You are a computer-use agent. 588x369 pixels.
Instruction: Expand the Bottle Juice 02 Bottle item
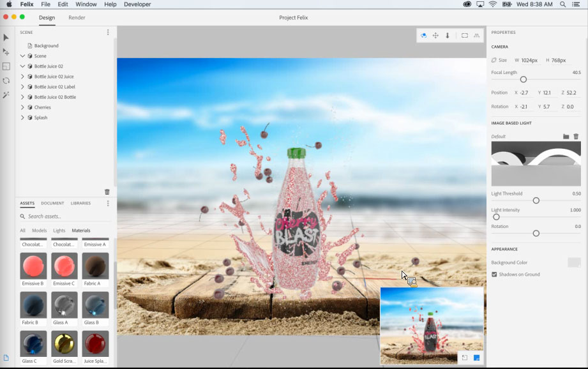(x=22, y=97)
